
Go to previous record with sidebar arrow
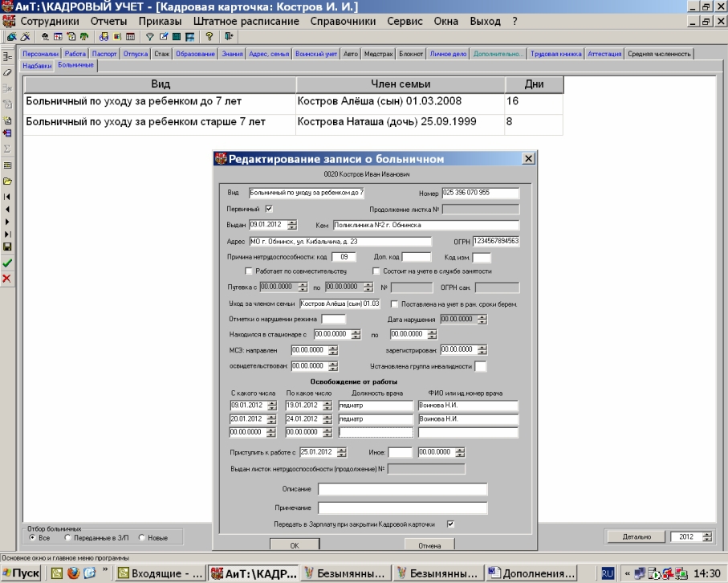coord(7,209)
